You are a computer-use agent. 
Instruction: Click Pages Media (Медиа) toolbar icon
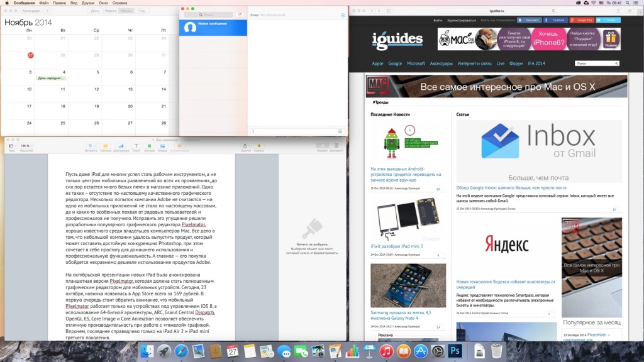click(x=162, y=147)
